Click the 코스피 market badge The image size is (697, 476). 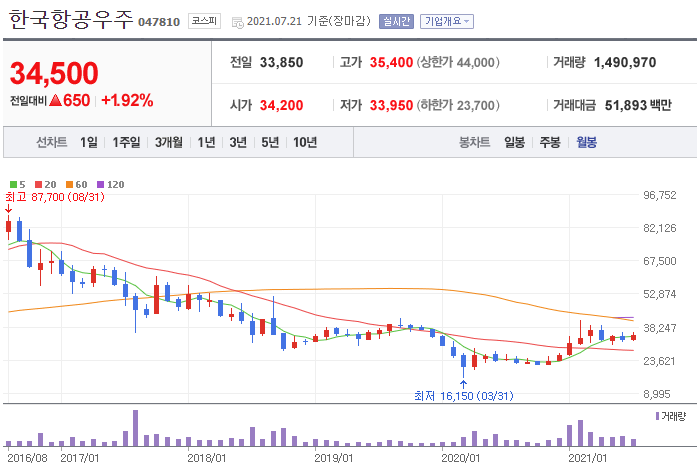tap(204, 21)
